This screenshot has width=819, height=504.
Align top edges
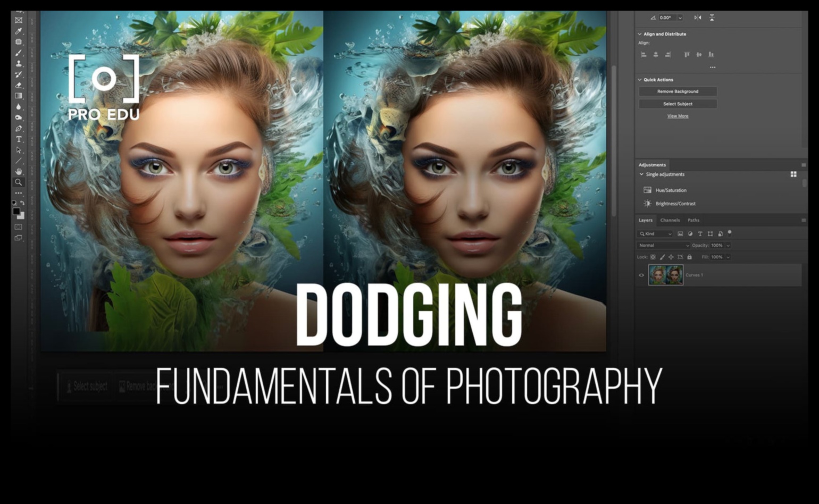coord(687,54)
